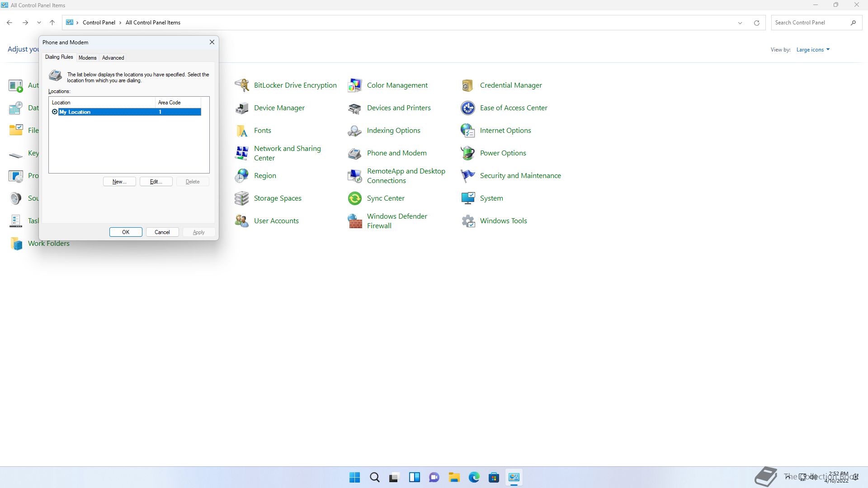Open Task View from taskbar
The width and height of the screenshot is (868, 488).
pos(395,477)
